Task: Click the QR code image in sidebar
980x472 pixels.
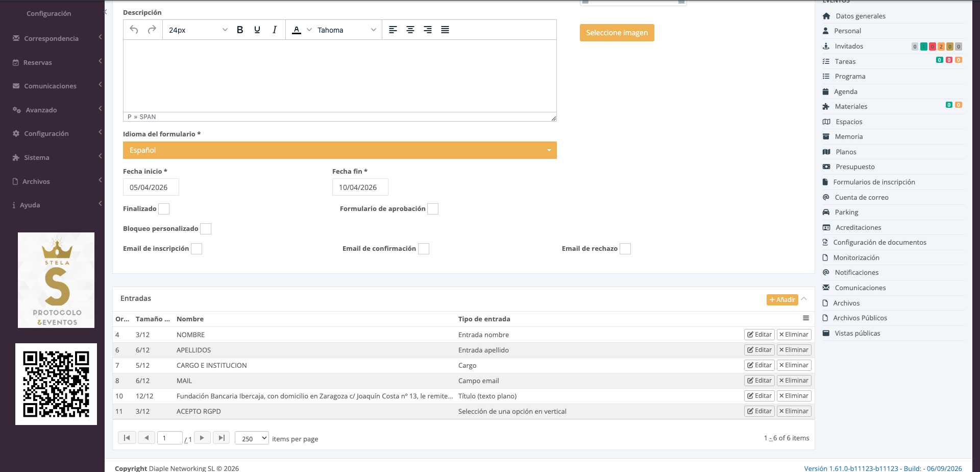Action: (56, 384)
